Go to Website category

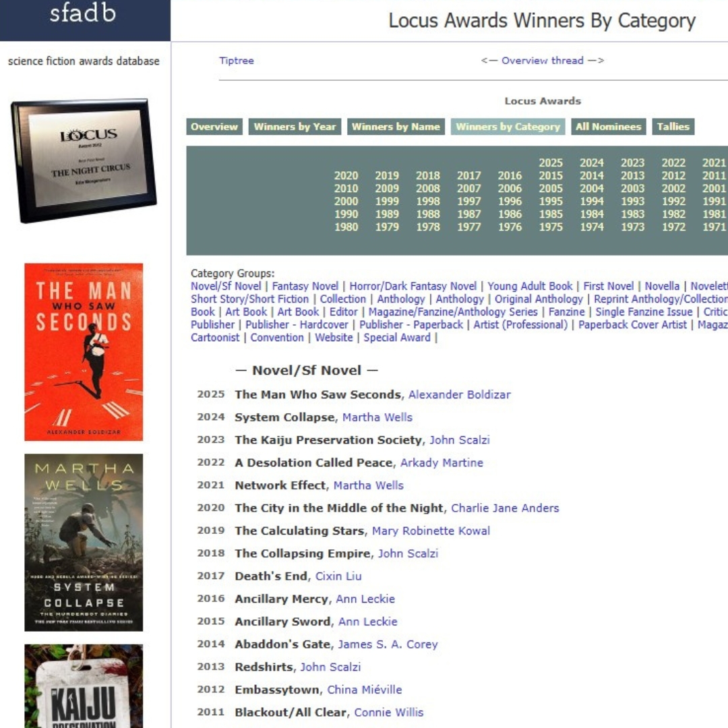tap(334, 338)
